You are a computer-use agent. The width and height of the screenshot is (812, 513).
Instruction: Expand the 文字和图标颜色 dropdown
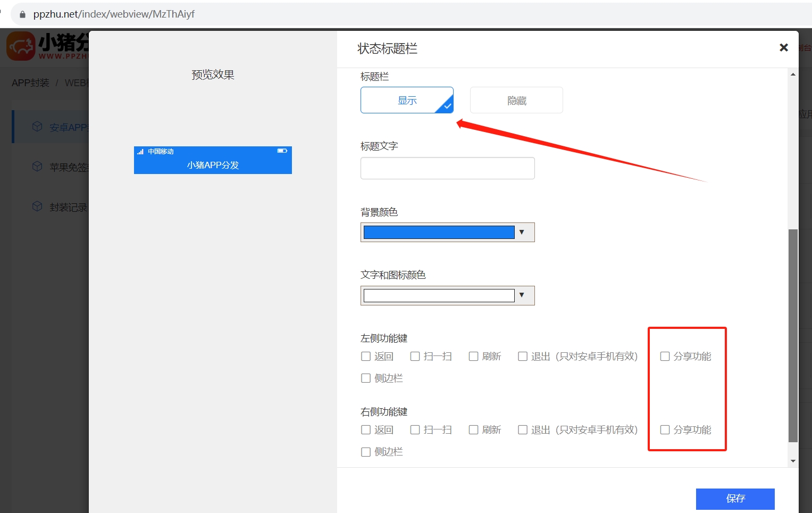pyautogui.click(x=522, y=295)
